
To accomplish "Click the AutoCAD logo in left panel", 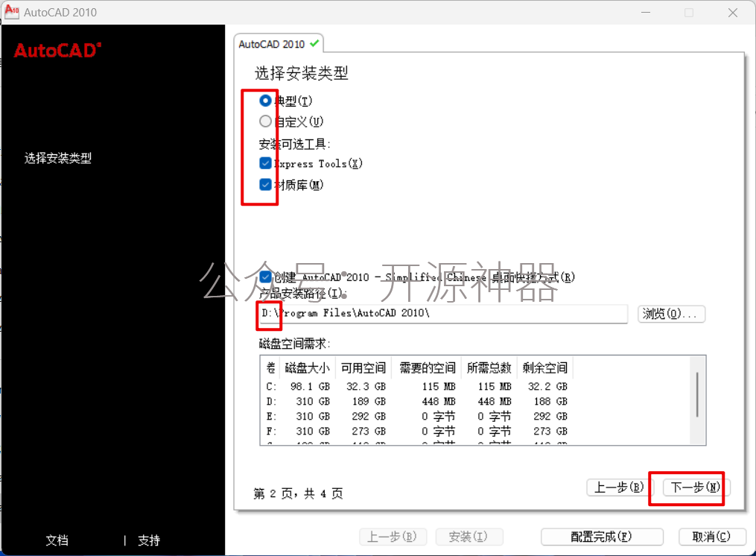I will click(x=57, y=50).
